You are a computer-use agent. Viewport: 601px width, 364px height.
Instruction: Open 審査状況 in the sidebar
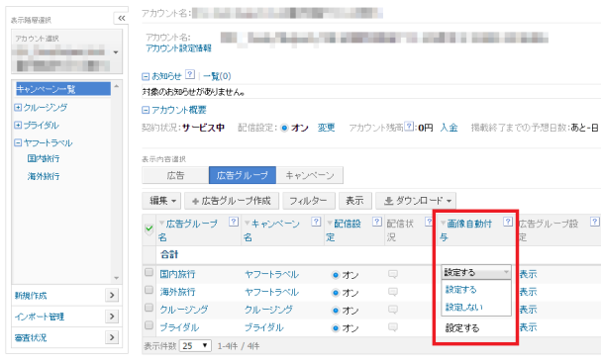point(31,338)
